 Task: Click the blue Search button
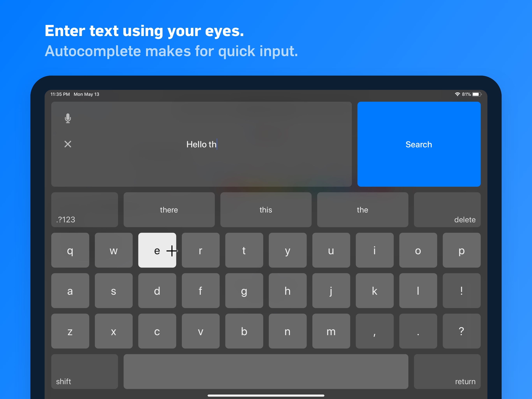tap(419, 144)
